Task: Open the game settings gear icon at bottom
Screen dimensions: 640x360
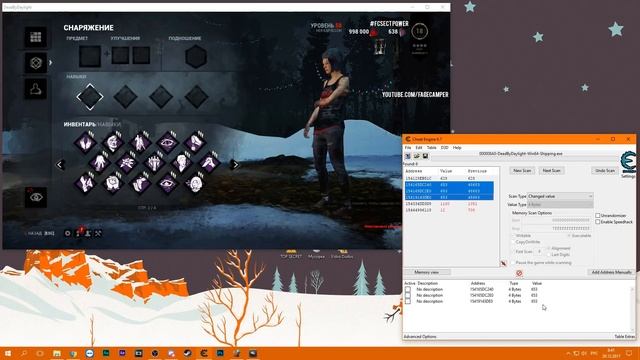Action: pyautogui.click(x=68, y=233)
